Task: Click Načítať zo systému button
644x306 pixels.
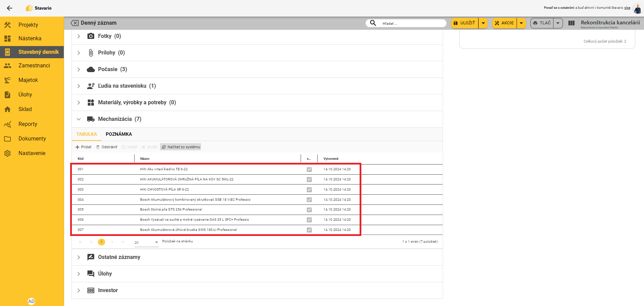Action: coord(181,147)
